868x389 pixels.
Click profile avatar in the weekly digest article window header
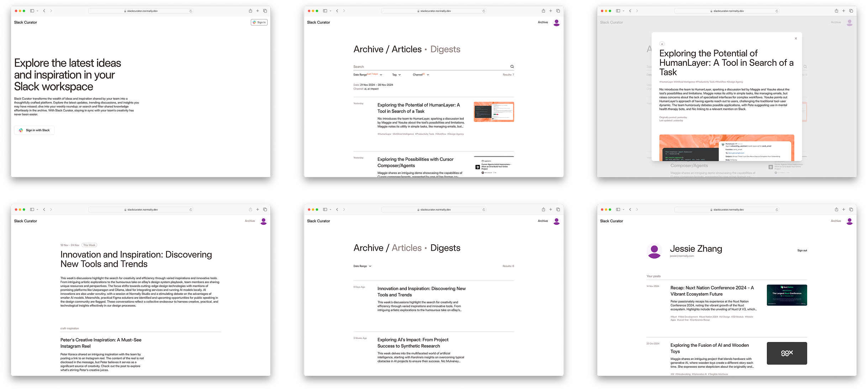pos(263,221)
